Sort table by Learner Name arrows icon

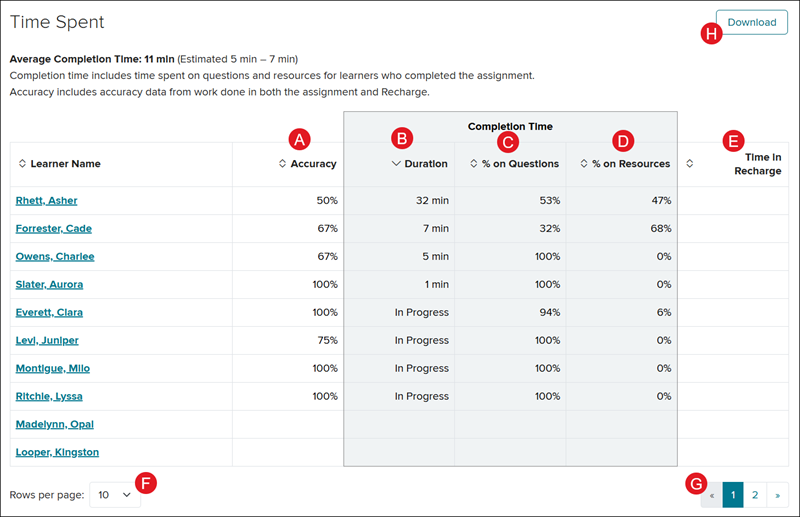(x=22, y=164)
